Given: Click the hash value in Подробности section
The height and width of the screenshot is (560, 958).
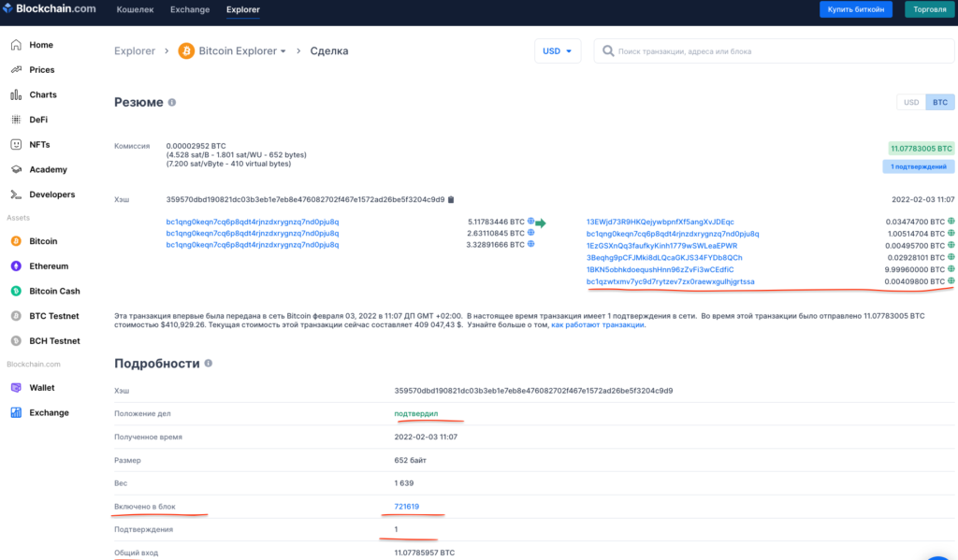Looking at the screenshot, I should [533, 390].
